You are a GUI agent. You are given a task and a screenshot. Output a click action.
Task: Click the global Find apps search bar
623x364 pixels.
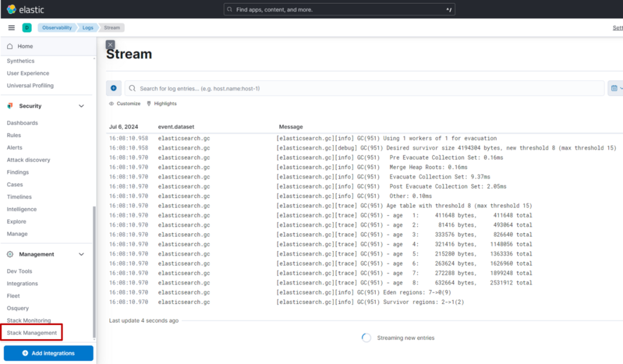point(338,10)
